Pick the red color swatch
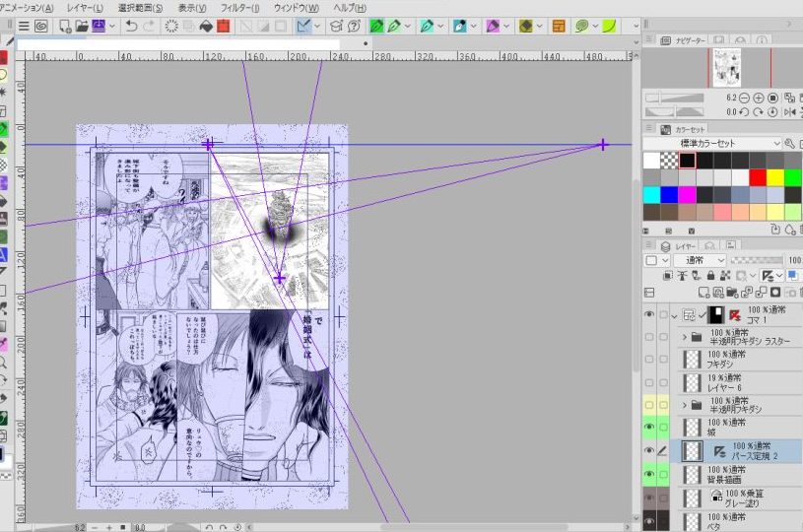This screenshot has height=532, width=803. pos(757,177)
